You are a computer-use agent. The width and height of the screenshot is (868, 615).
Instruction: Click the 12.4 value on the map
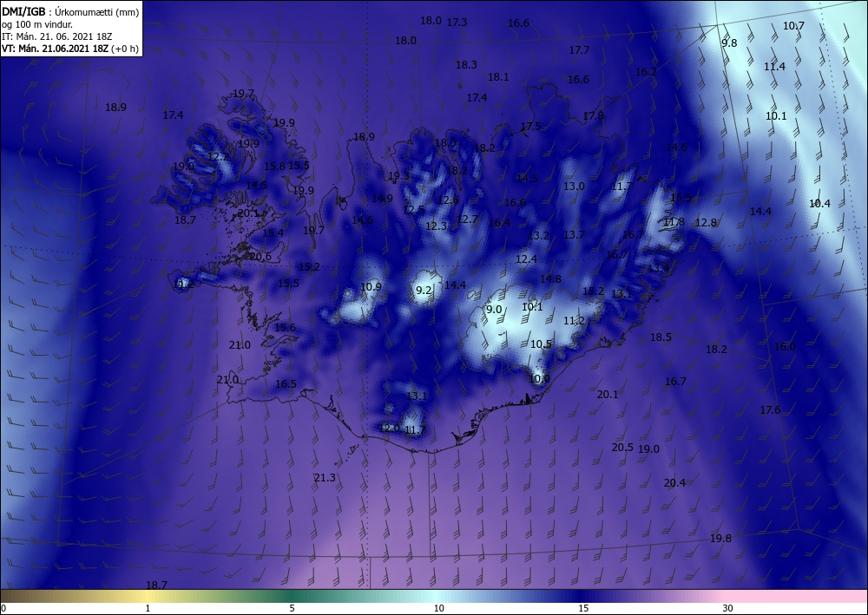click(526, 258)
